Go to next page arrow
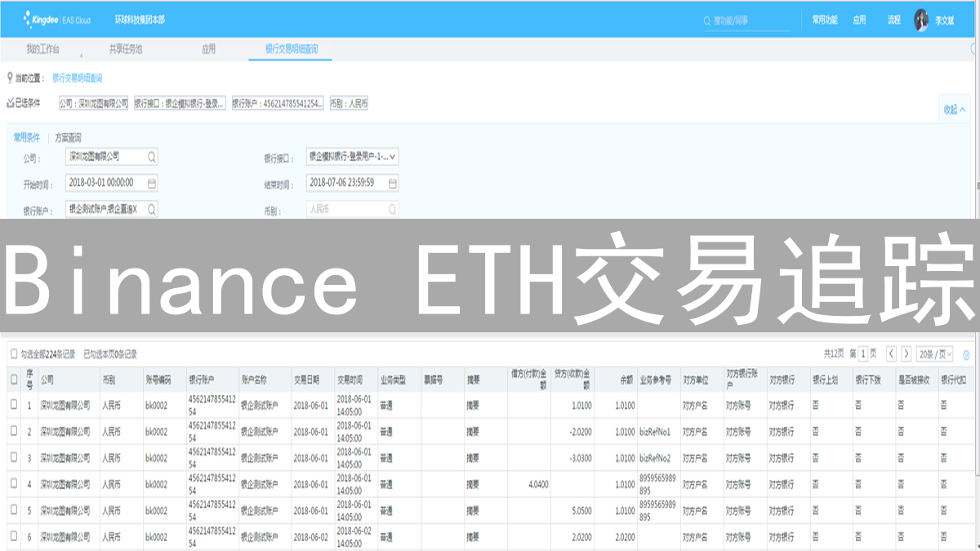 pos(906,353)
